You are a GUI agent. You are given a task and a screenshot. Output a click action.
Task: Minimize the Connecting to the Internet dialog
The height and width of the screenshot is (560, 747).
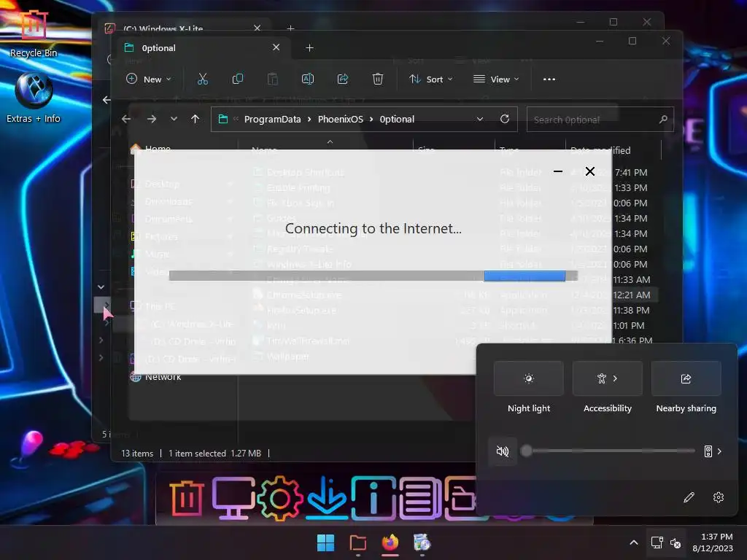tap(558, 171)
